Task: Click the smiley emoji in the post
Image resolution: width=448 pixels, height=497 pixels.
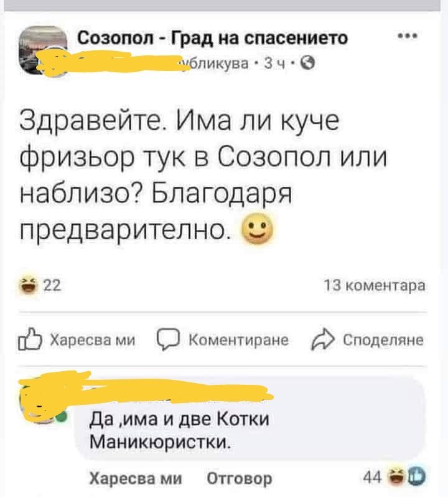Action: point(257,229)
